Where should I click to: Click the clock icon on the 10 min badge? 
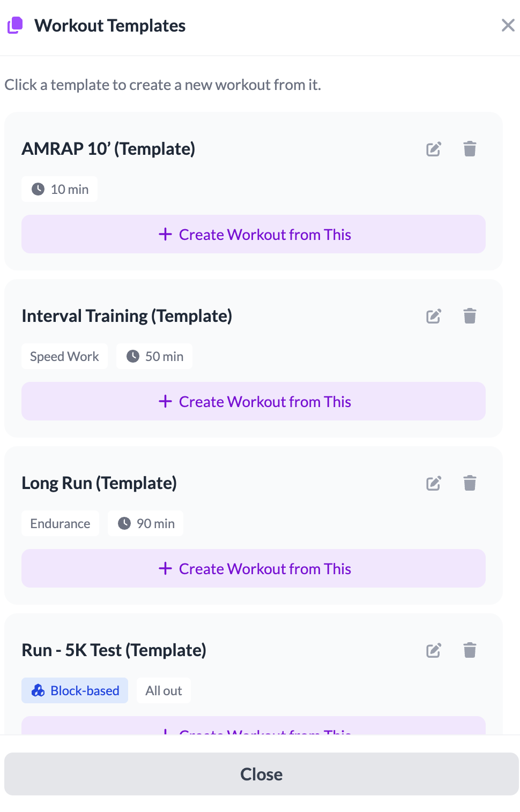point(39,189)
